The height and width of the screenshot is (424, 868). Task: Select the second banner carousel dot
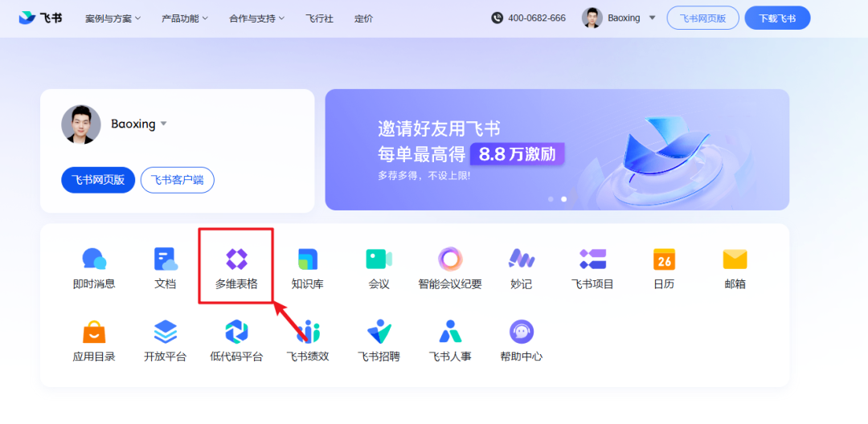(564, 199)
